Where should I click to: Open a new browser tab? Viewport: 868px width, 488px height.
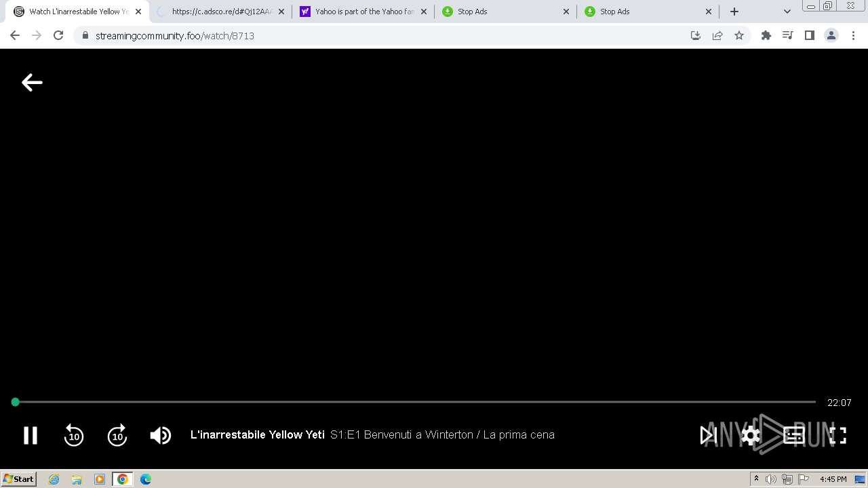coord(734,12)
